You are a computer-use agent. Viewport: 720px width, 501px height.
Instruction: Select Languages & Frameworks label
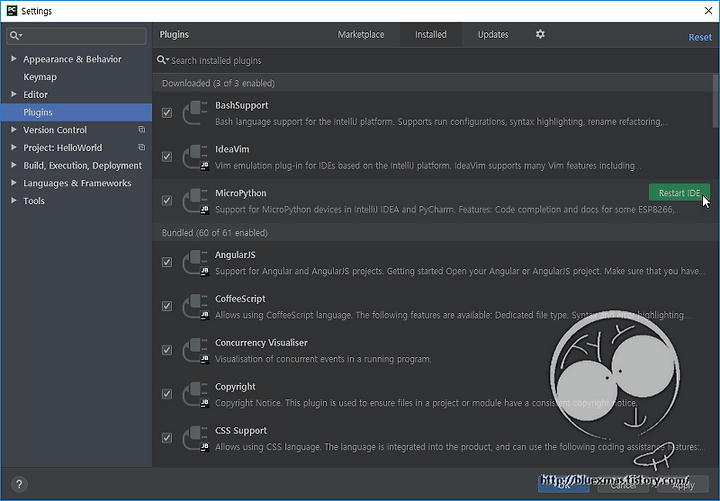[x=77, y=183]
